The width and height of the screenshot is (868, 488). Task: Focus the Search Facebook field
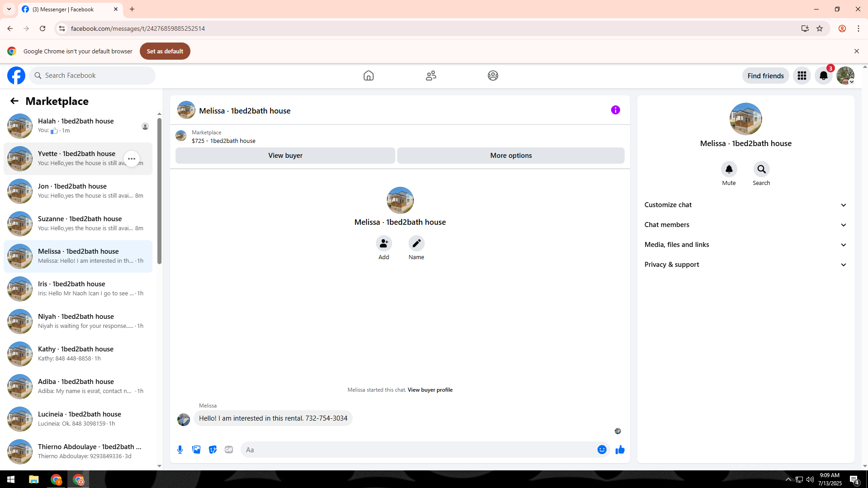[x=92, y=76]
